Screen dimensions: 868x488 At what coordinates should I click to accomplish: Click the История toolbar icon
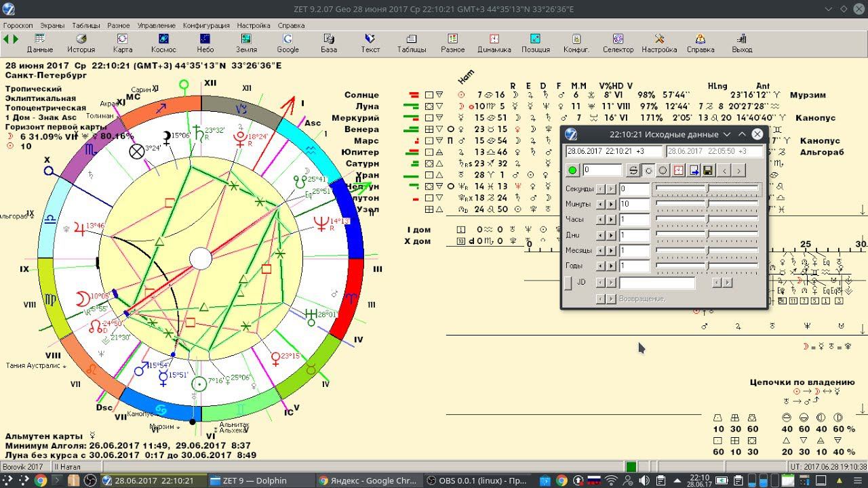coord(81,43)
